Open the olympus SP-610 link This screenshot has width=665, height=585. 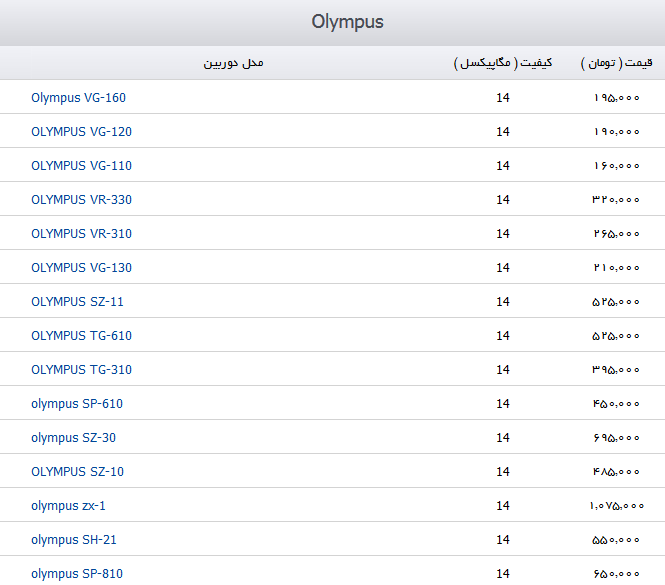pyautogui.click(x=77, y=404)
